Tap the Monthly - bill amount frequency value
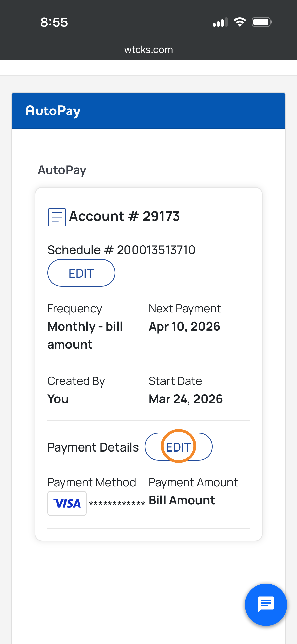 point(85,335)
